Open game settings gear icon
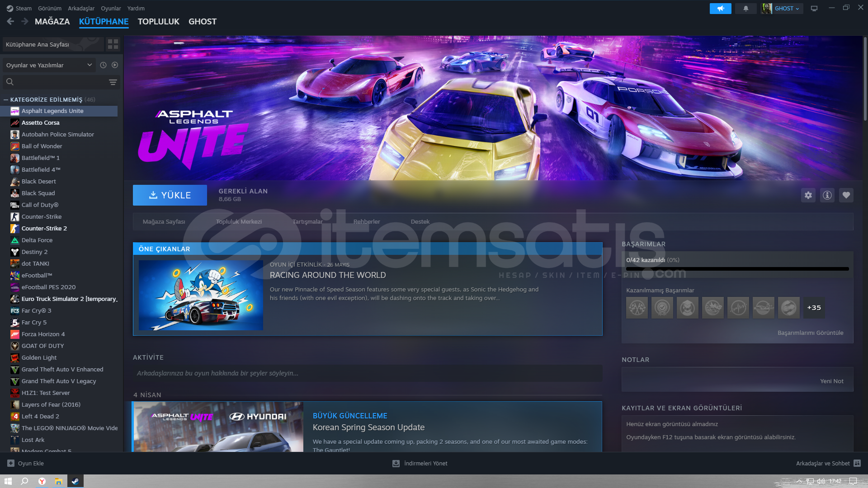The image size is (868, 488). click(x=808, y=195)
